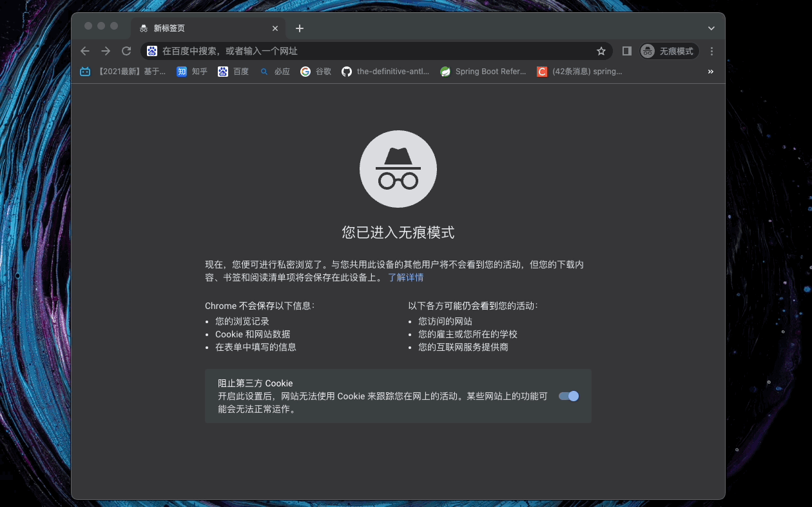This screenshot has width=812, height=507.
Task: Open the Spring Boot Refer... bookmark
Action: pyautogui.click(x=483, y=72)
